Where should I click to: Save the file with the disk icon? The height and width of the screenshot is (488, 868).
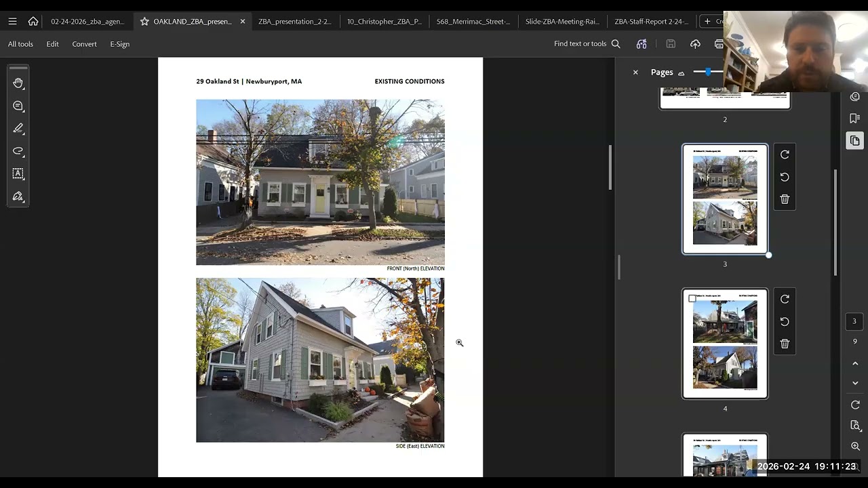click(671, 43)
